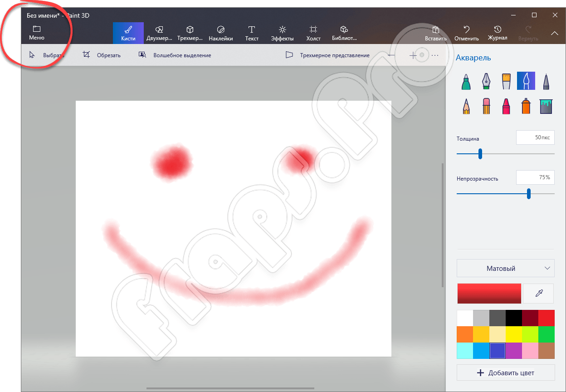
Task: Open the three-dots more options menu
Action: pos(435,55)
